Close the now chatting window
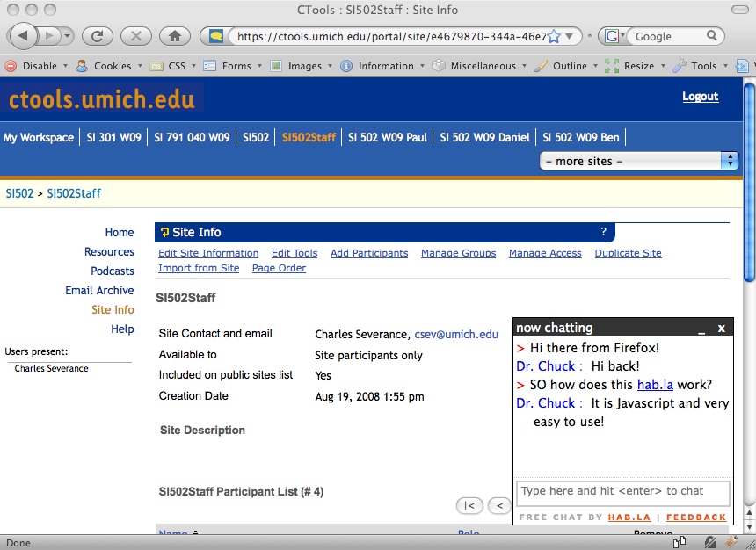 coord(722,329)
